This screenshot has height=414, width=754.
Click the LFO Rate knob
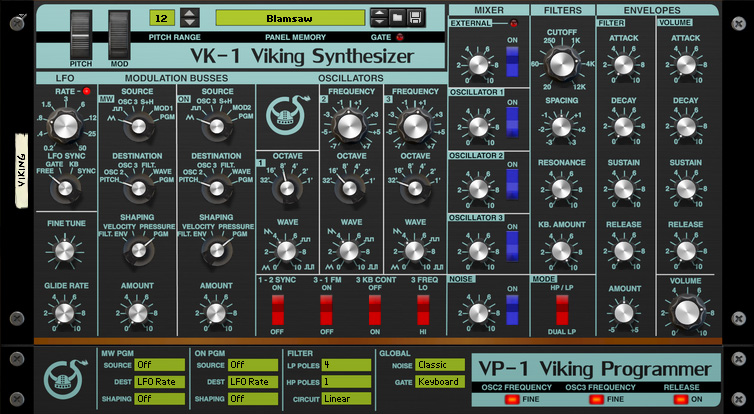coord(65,126)
